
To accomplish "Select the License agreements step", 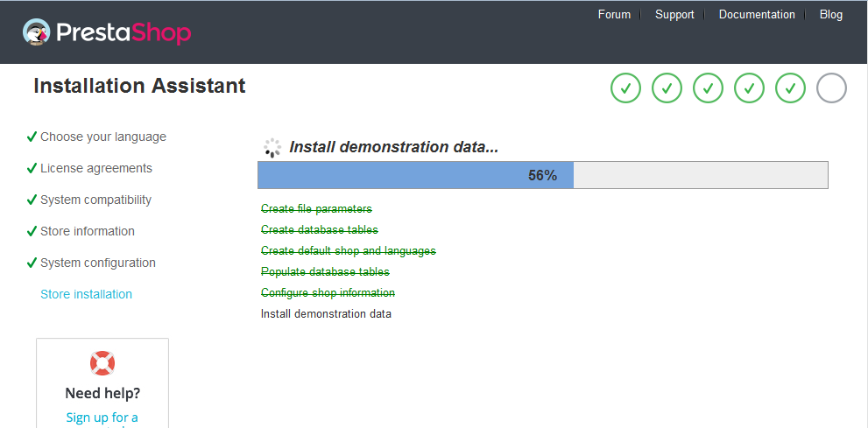I will 95,169.
